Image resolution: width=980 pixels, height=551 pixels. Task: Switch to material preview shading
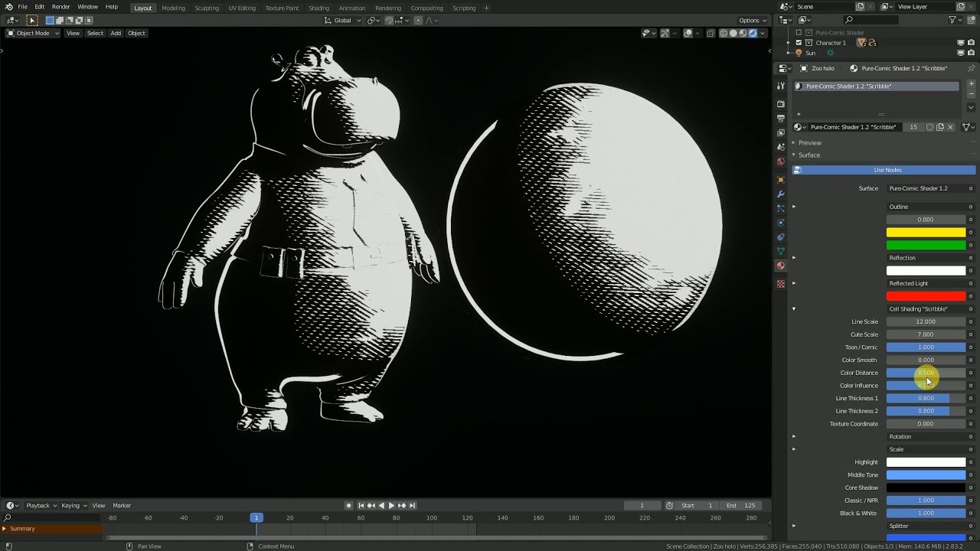pos(743,33)
